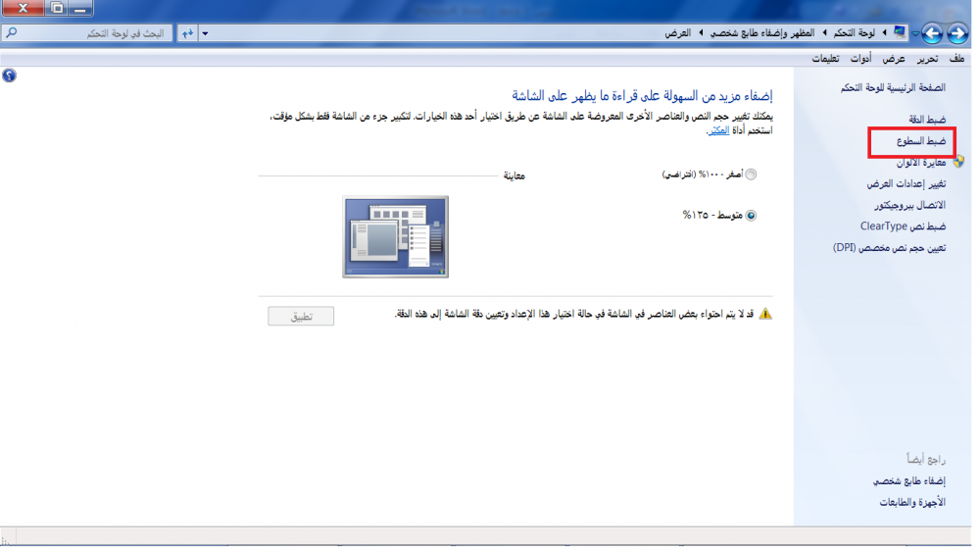Open the recent pages dropdown beside the navigation arrows
Screen dimensions: 980x549
(915, 34)
